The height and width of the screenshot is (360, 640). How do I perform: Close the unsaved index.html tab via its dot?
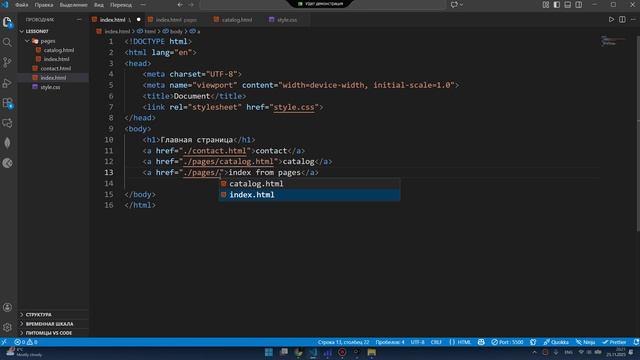(x=139, y=20)
